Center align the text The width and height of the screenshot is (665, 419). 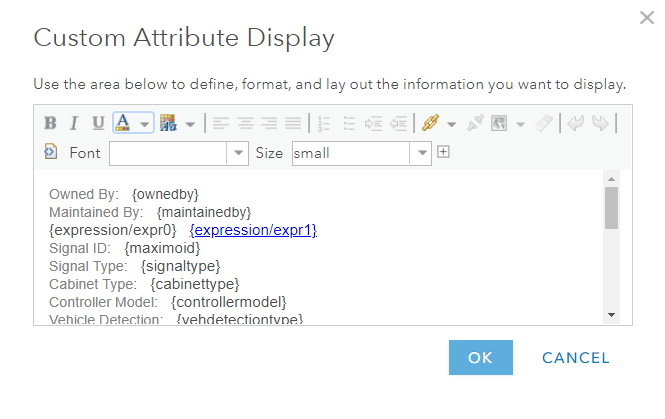(245, 123)
